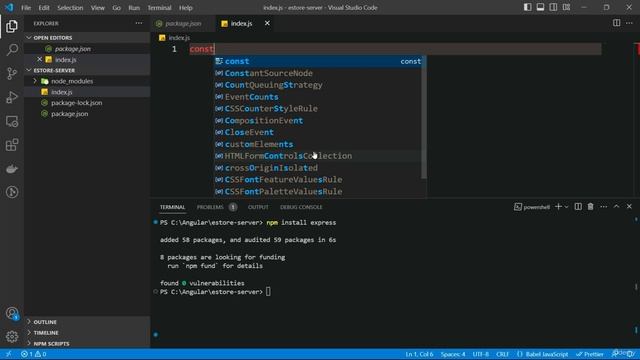Open the File menu
Image resolution: width=640 pixels, height=360 pixels.
pyautogui.click(x=26, y=8)
